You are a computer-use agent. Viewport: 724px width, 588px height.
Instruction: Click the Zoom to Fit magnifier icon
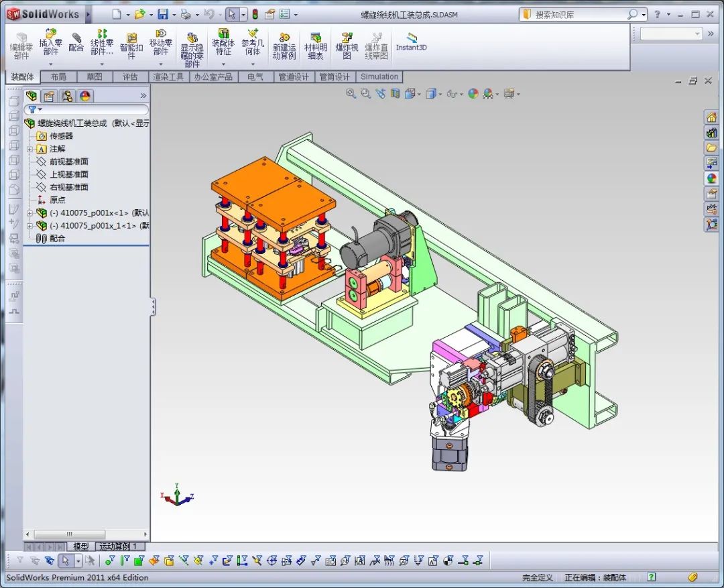click(351, 94)
